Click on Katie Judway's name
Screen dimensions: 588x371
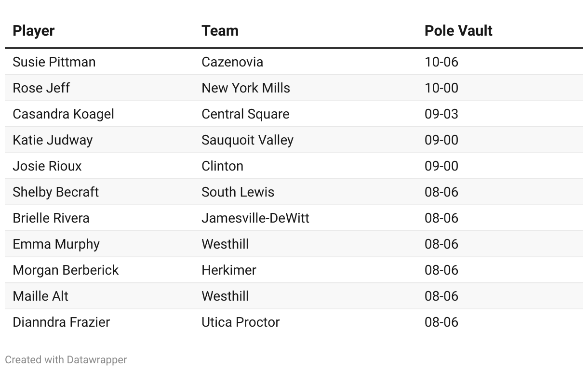coord(53,140)
